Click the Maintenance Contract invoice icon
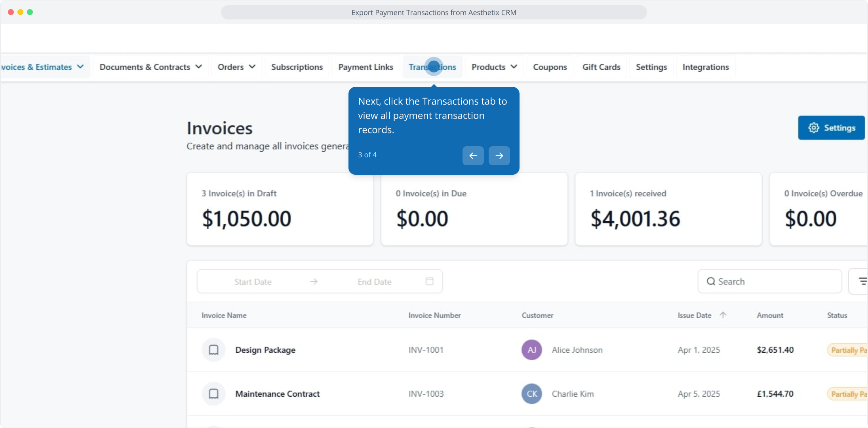This screenshot has width=868, height=428. click(x=213, y=394)
